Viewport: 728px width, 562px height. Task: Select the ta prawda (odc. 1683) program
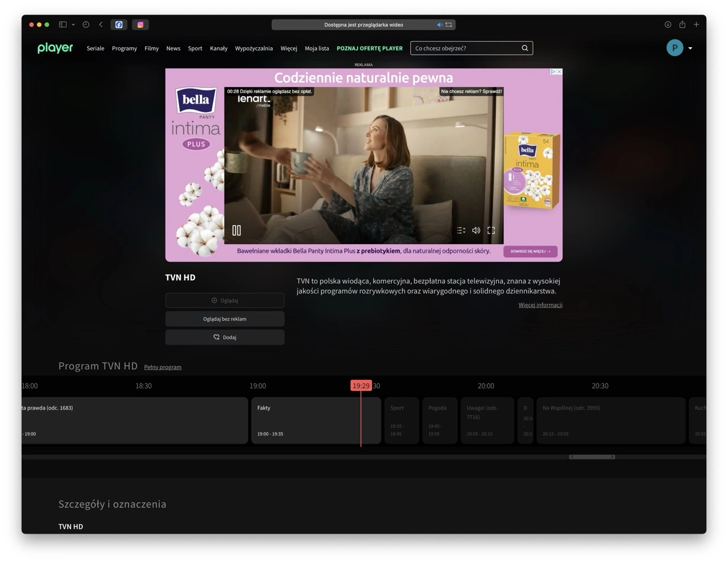tap(135, 420)
